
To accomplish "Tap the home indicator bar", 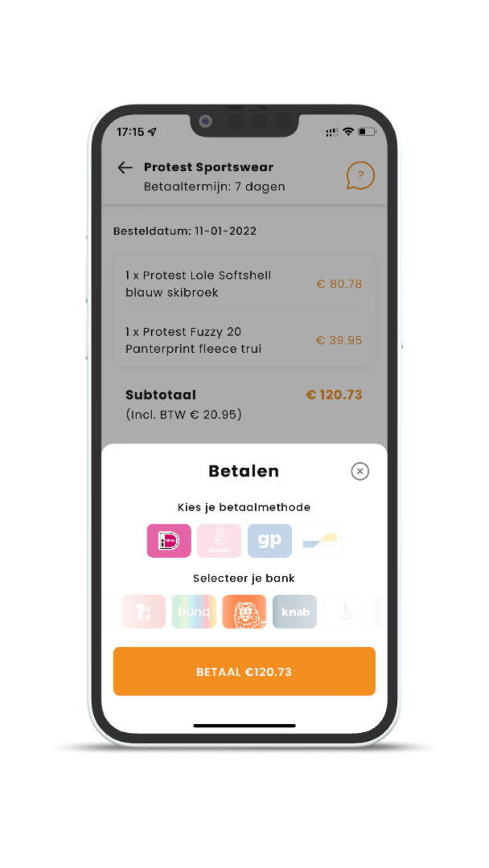I will tap(244, 725).
